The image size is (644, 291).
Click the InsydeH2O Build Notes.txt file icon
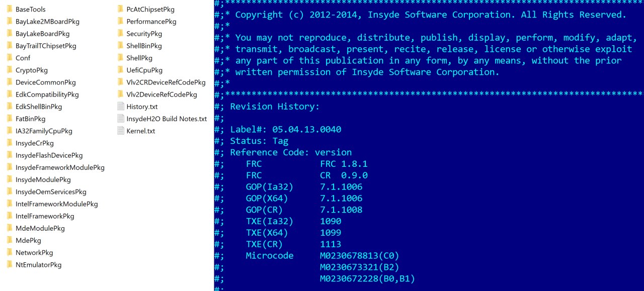(120, 119)
